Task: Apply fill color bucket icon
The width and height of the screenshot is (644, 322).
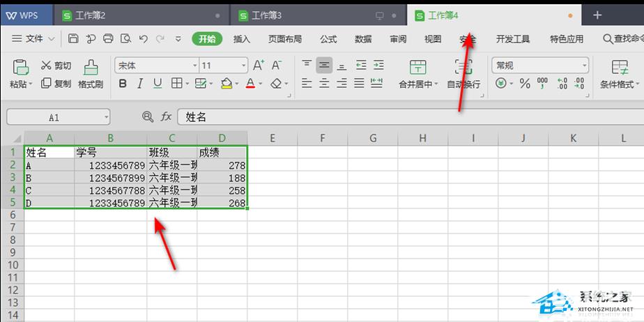Action: tap(227, 84)
